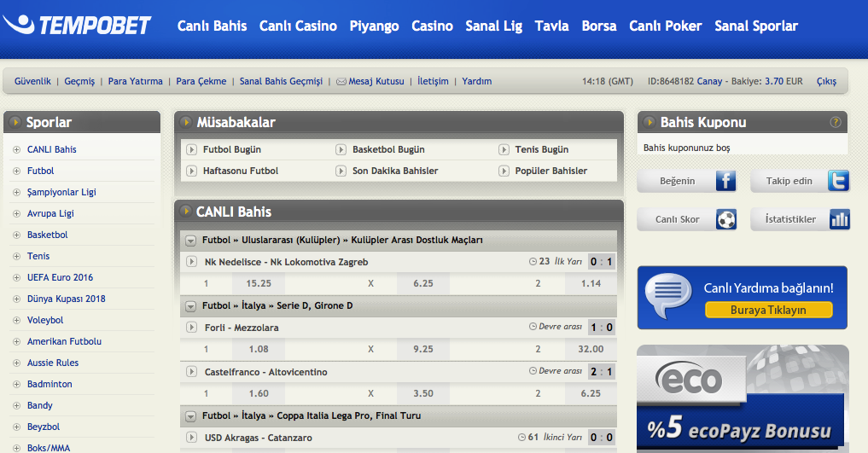Viewport: 868px width, 453px height.
Task: Select odds 15.25 for Nk Nedelisce win
Action: 259,283
